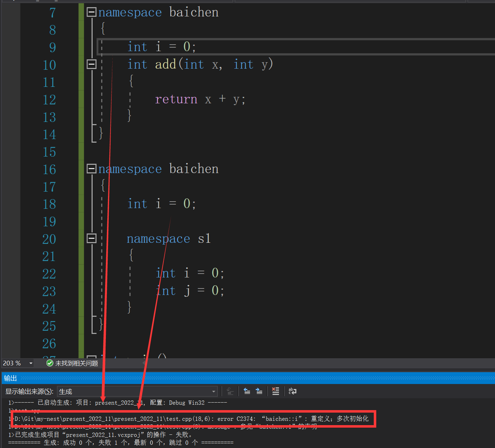Viewport: 495px width, 448px height.
Task: Collapse the add function at line 10
Action: click(x=92, y=64)
